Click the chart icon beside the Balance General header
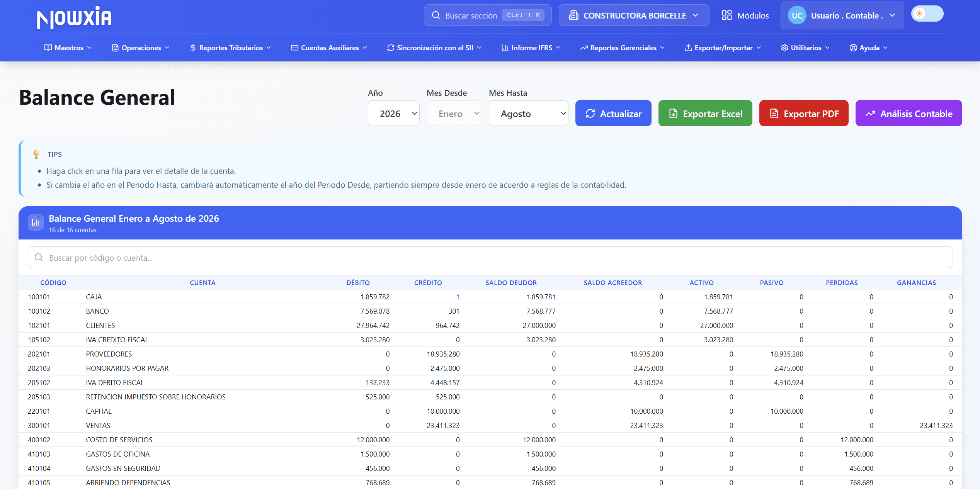This screenshot has width=980, height=489. (x=36, y=222)
